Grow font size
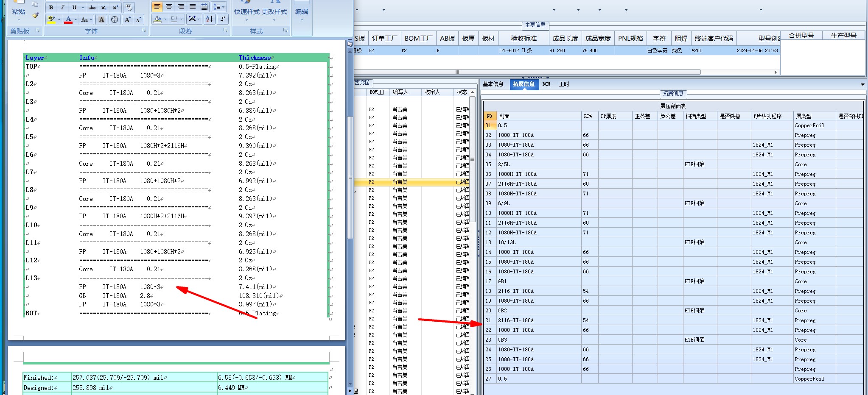 (127, 19)
